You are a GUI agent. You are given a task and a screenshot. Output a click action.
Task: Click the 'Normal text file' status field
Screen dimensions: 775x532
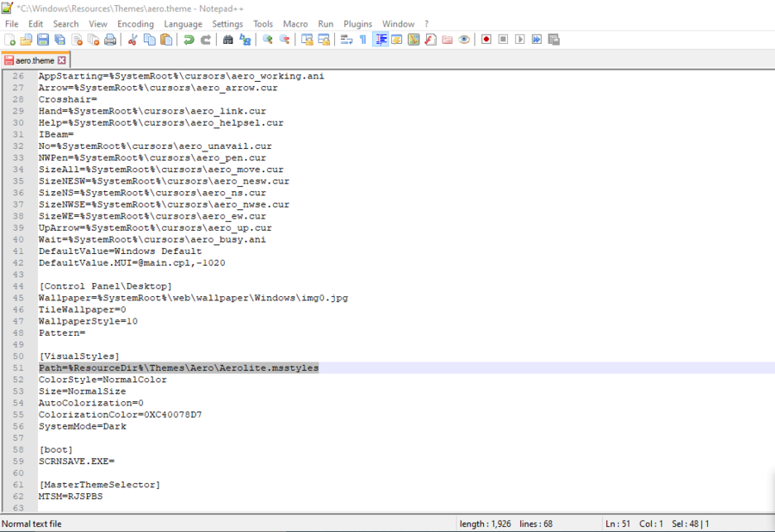coord(32,523)
